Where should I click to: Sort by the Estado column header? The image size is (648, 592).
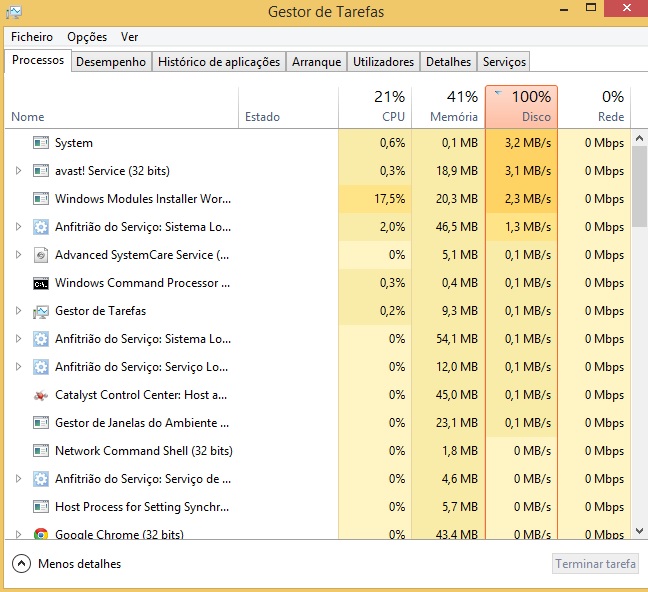(288, 107)
